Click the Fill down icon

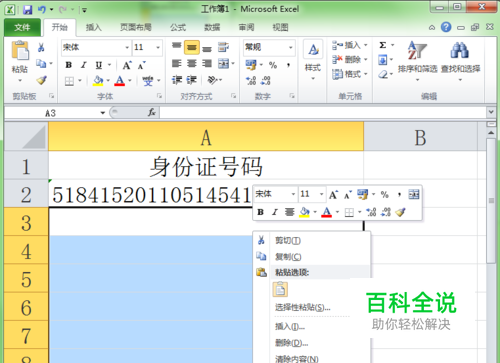coord(383,60)
